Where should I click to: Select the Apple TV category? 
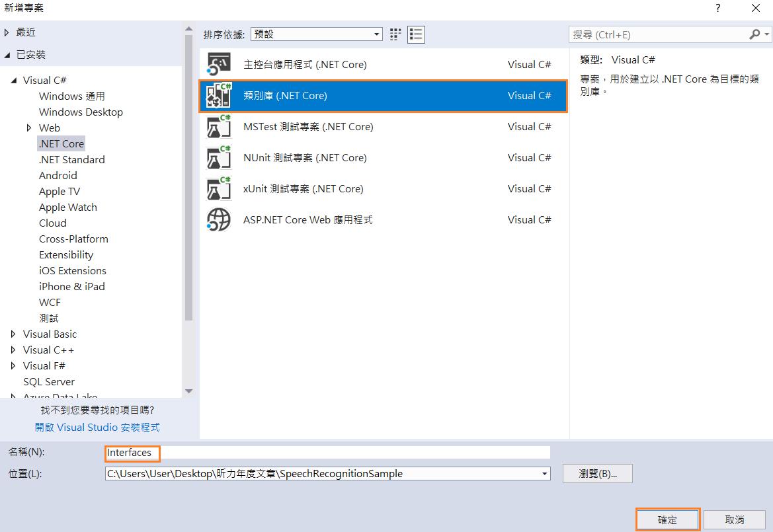click(59, 192)
